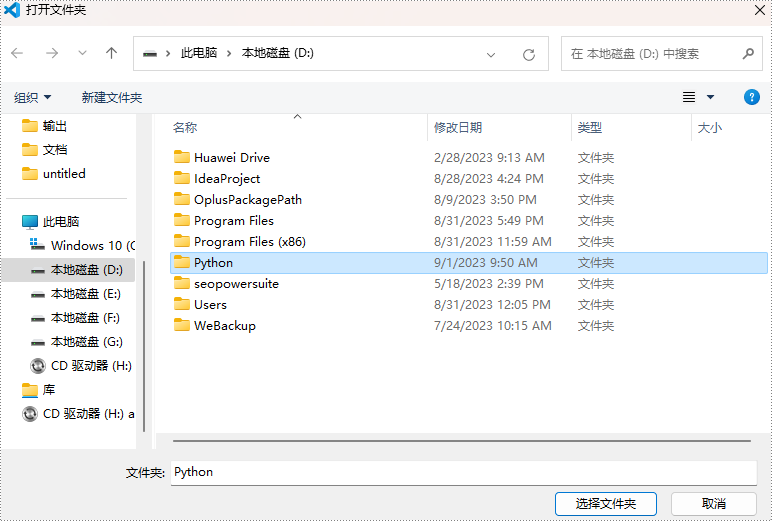Click the Windows 10 drive icon
Image resolution: width=772 pixels, height=521 pixels.
[x=37, y=244]
